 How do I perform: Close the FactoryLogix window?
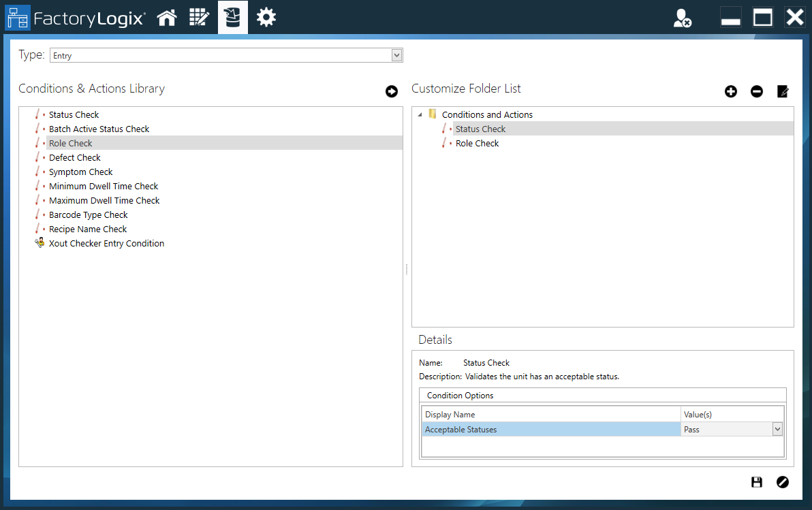click(794, 18)
